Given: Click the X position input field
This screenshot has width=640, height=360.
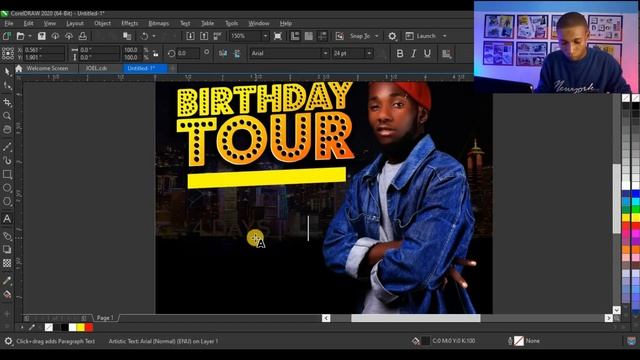Looking at the screenshot, I should click(44, 49).
